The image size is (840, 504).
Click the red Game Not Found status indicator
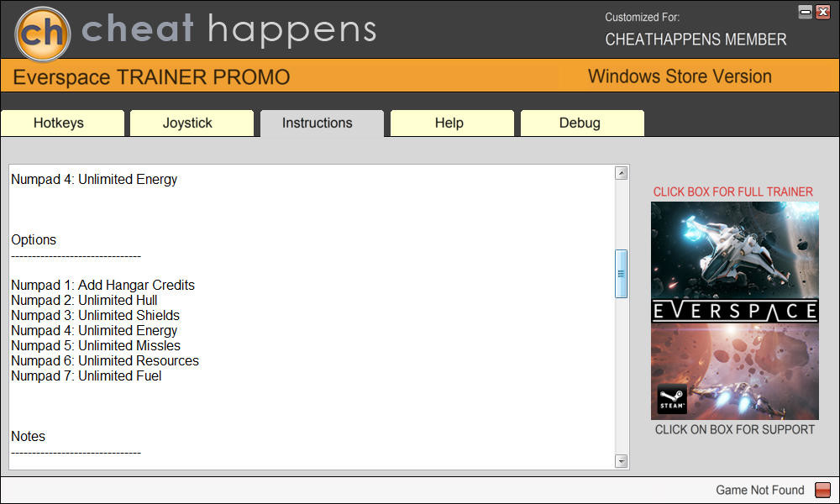822,490
